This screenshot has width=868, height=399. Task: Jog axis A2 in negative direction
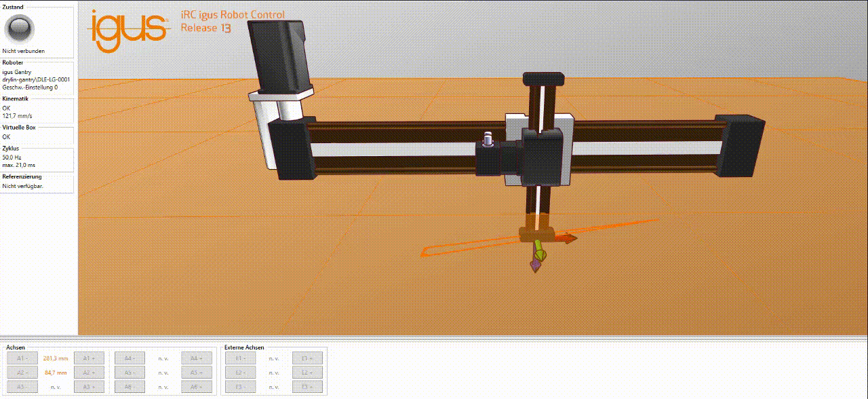22,373
